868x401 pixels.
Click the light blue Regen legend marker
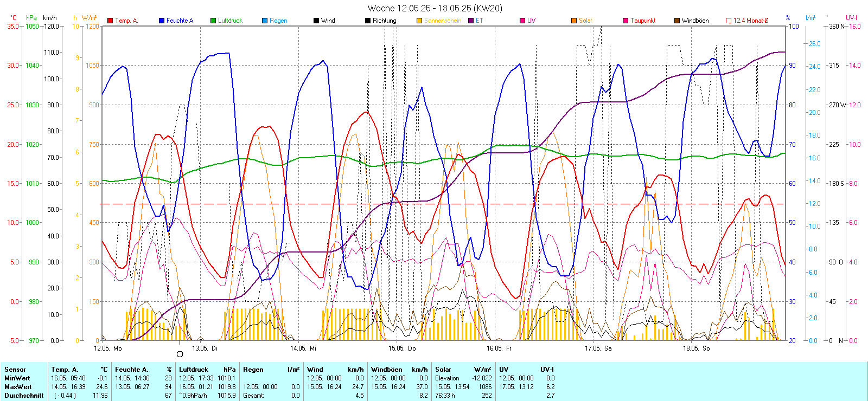(265, 21)
